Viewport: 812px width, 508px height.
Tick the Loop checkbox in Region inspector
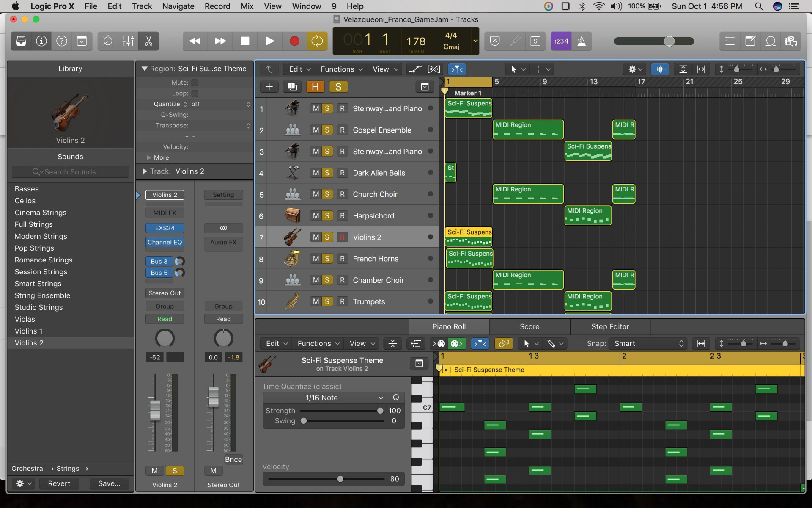195,93
